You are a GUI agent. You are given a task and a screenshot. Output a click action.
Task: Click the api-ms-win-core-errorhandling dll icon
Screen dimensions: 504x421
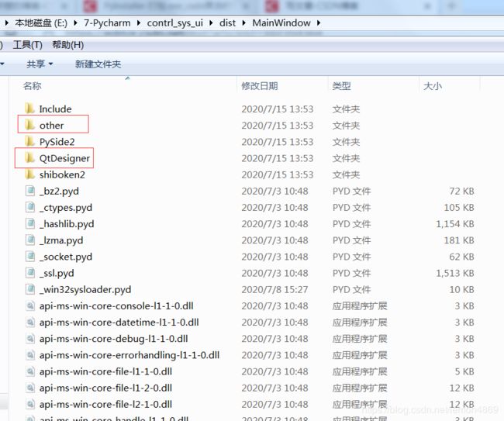pyautogui.click(x=30, y=355)
